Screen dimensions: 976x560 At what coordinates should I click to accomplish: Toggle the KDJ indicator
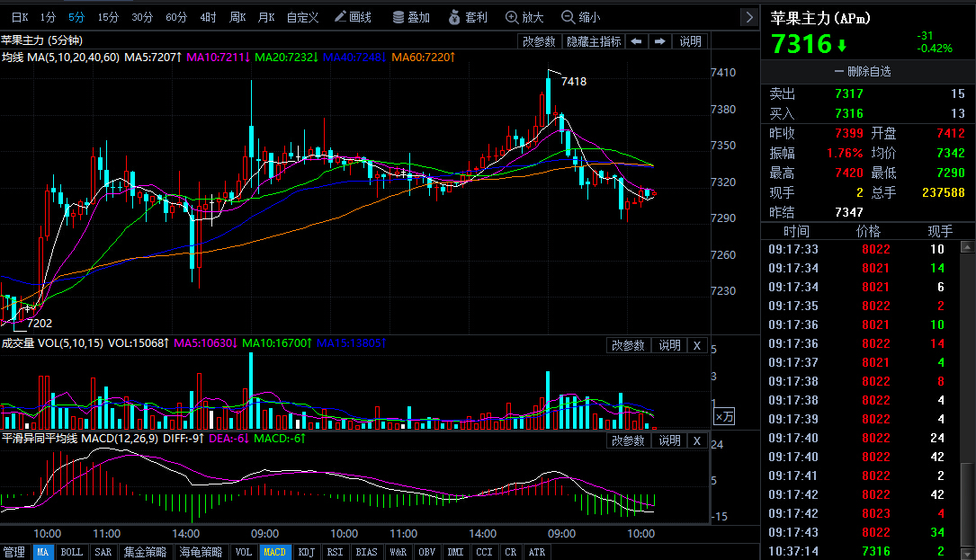306,552
